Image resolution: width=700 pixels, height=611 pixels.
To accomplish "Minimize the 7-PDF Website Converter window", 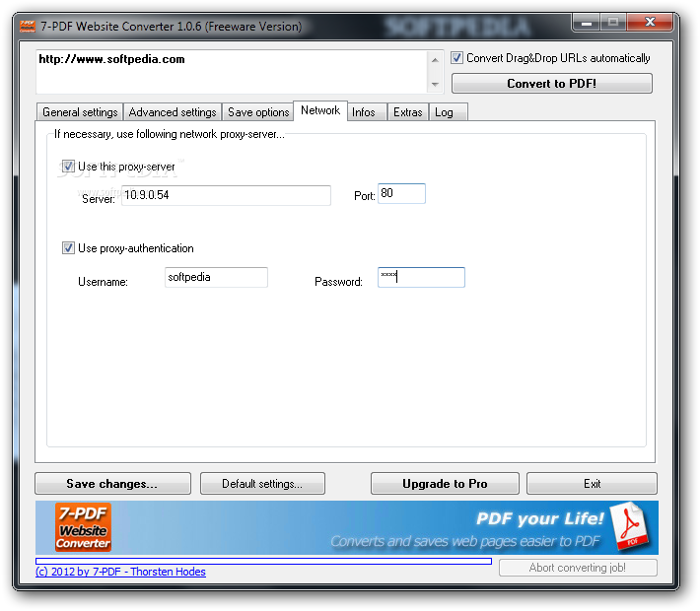I will click(x=587, y=23).
